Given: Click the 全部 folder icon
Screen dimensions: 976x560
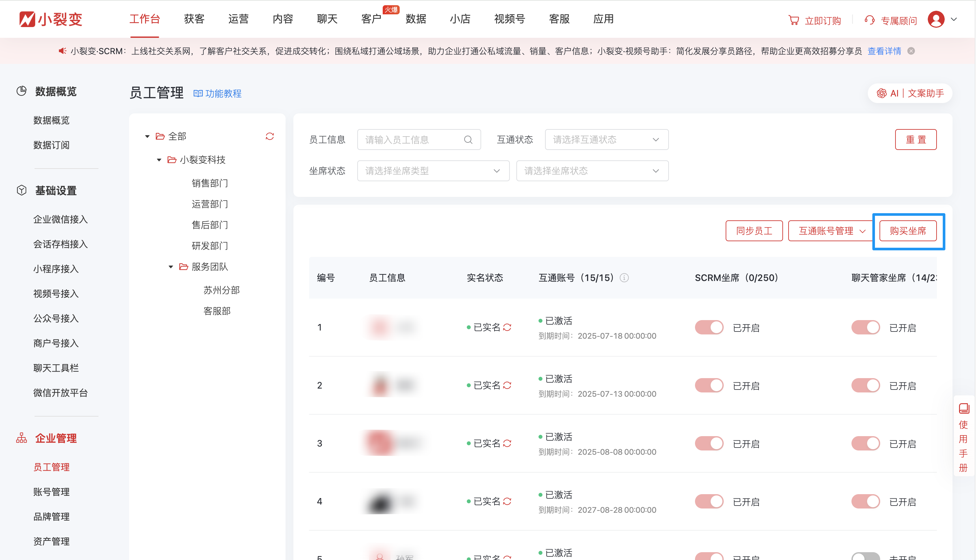Looking at the screenshot, I should tap(160, 136).
